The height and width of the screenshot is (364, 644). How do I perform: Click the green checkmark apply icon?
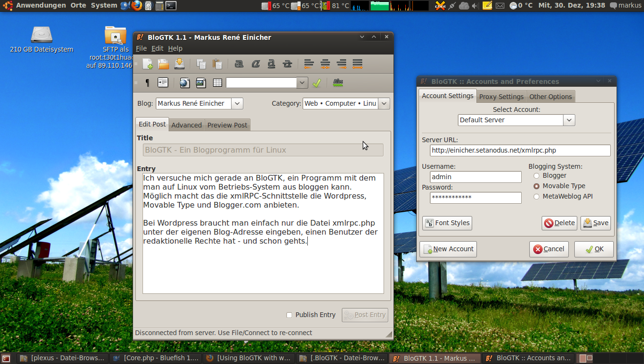click(317, 83)
